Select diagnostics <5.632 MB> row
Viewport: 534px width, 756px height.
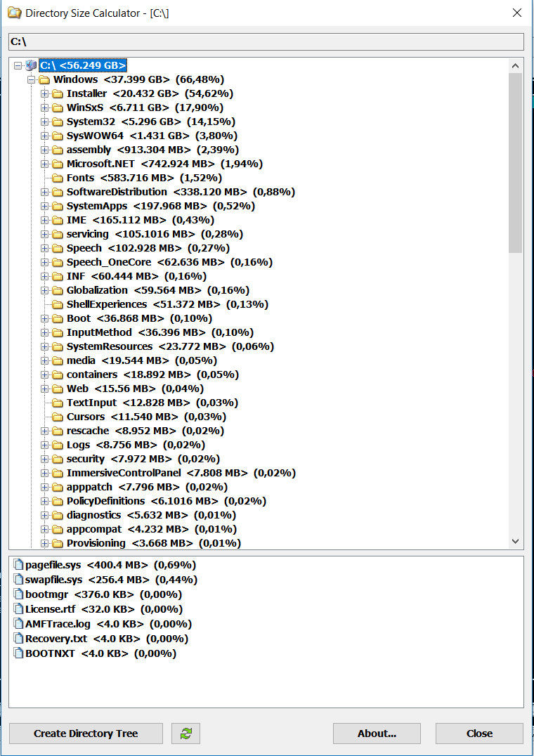(x=151, y=515)
